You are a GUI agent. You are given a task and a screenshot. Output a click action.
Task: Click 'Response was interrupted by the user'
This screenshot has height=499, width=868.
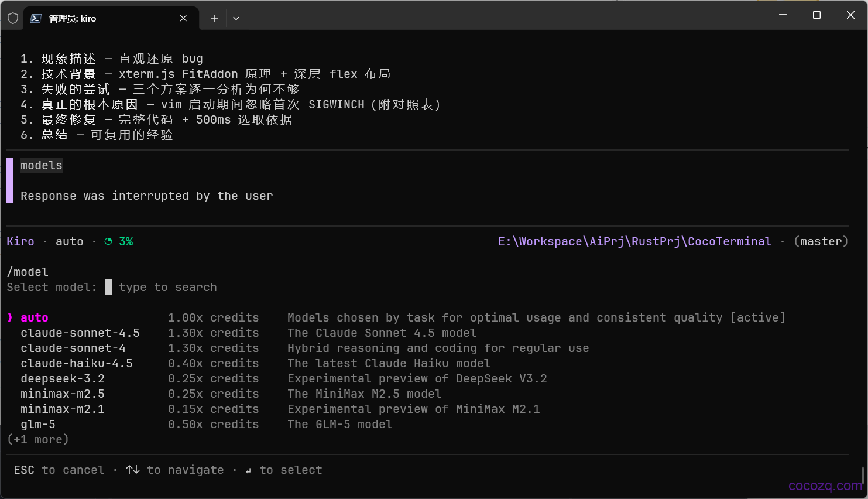tap(147, 196)
